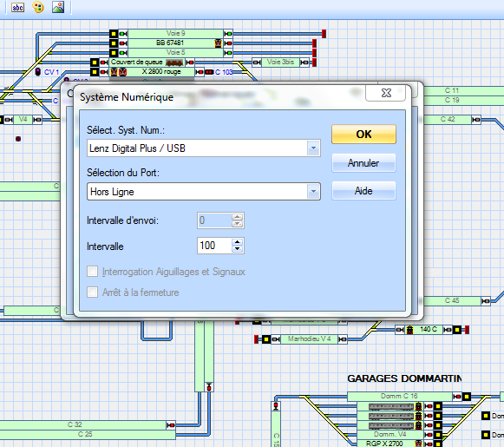
Task: Click the insert picture toolbar icon
Action: [x=58, y=7]
